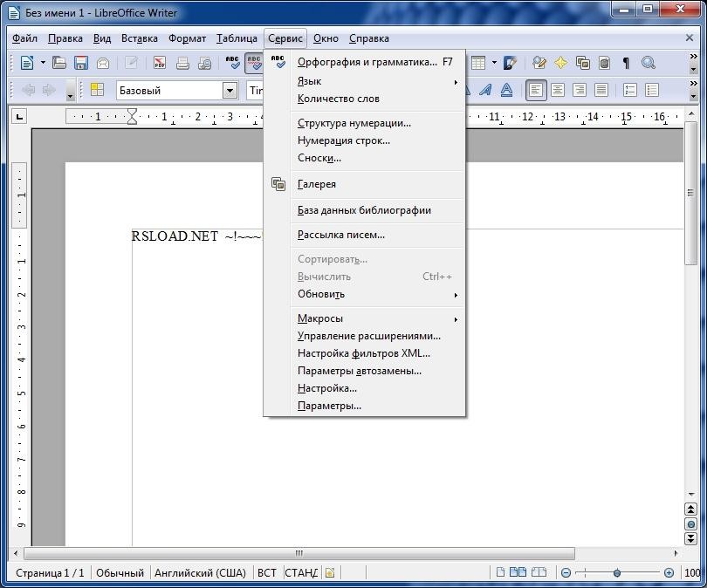The height and width of the screenshot is (588, 707).
Task: Expand the Базовый paragraph style dropdown
Action: coord(230,90)
